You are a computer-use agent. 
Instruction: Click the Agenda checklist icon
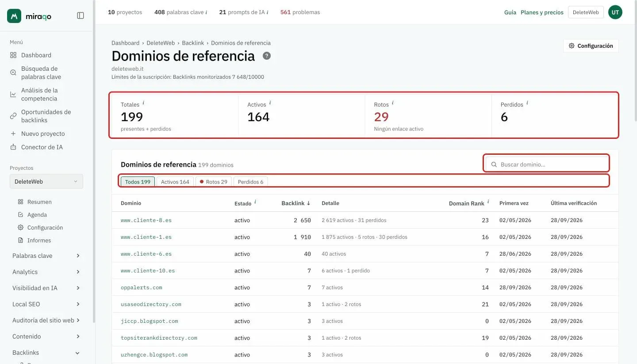point(20,215)
